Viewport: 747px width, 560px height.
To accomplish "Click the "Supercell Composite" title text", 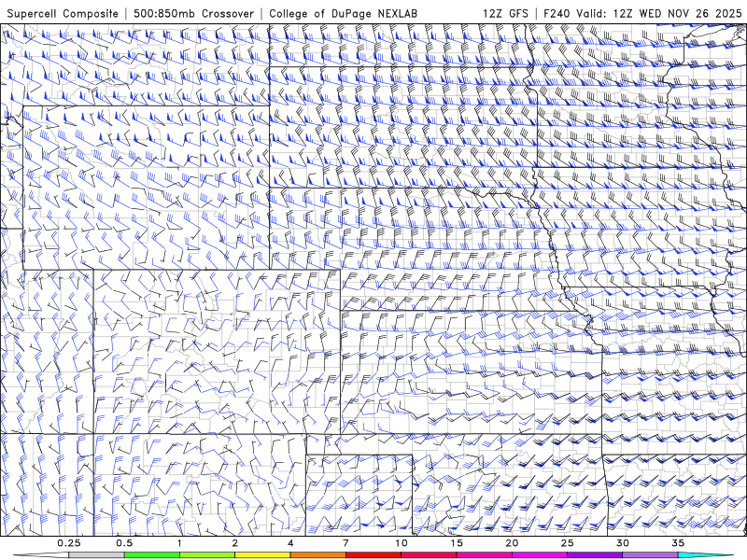I will (63, 14).
